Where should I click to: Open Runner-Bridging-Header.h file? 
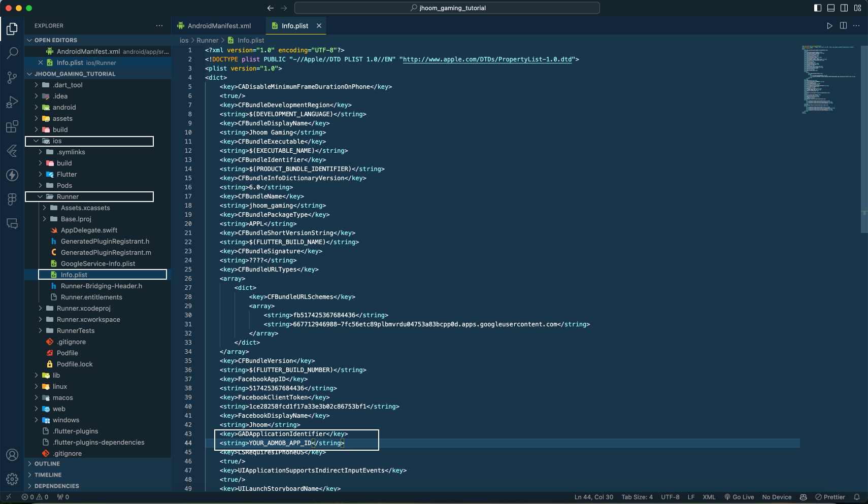(x=97, y=286)
